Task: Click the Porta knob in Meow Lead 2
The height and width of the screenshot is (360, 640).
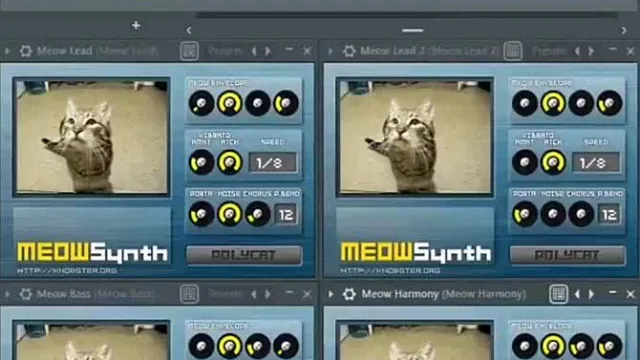Action: pyautogui.click(x=525, y=214)
